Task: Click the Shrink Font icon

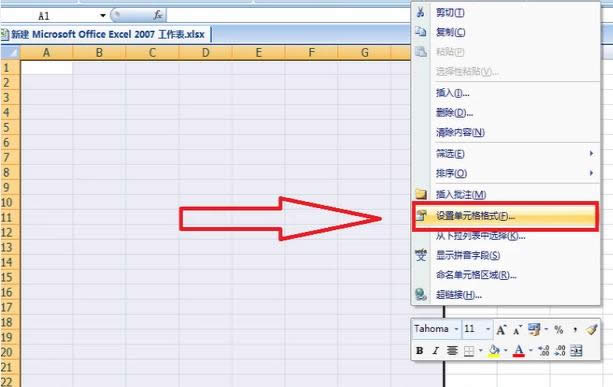Action: coord(517,330)
